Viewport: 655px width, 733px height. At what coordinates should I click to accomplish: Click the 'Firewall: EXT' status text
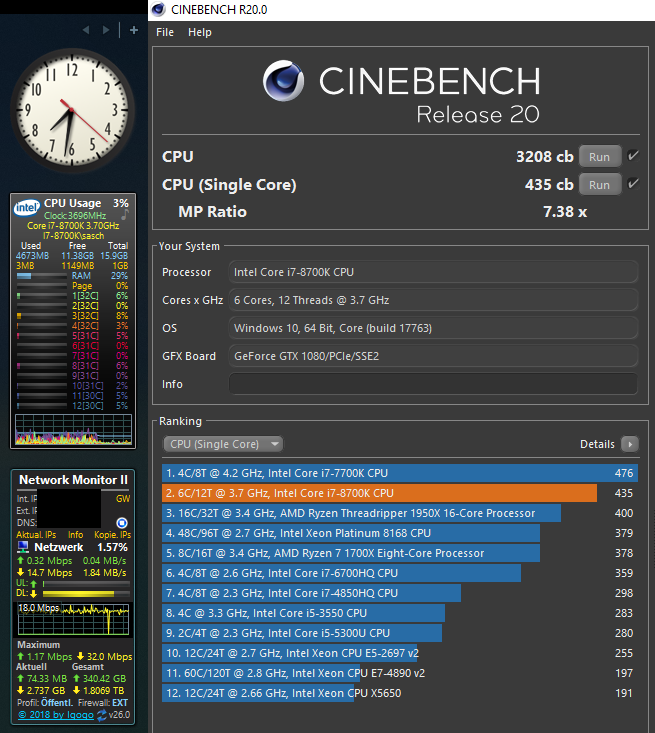[x=103, y=703]
